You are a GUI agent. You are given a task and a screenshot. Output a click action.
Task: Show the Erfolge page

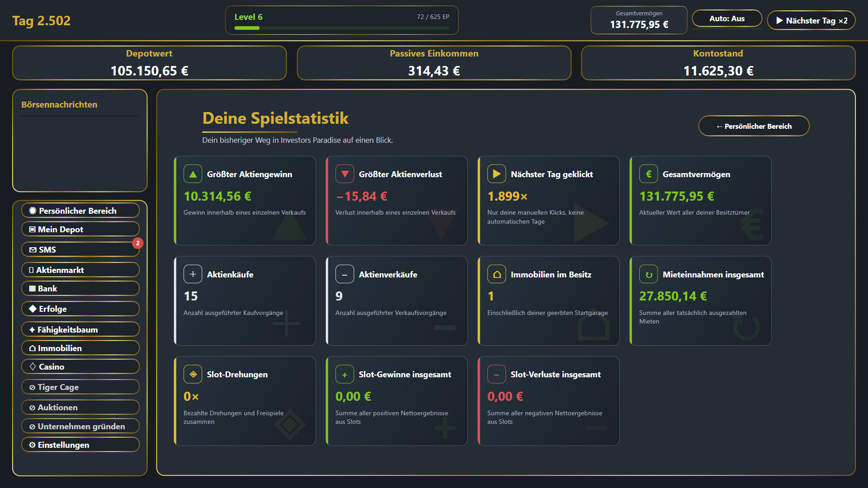point(80,309)
